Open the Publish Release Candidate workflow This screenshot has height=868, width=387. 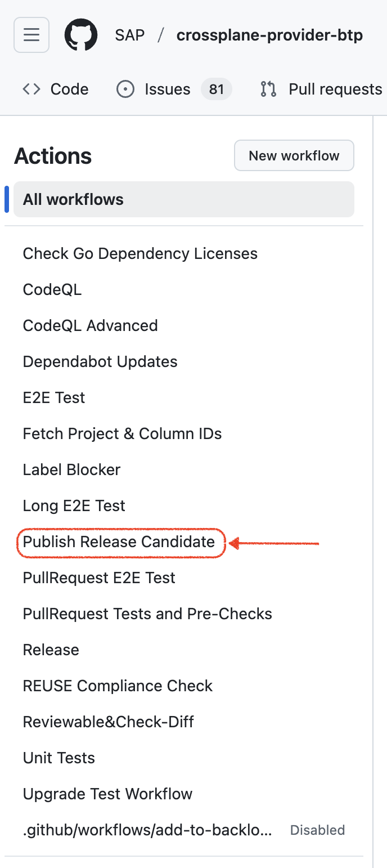[120, 542]
